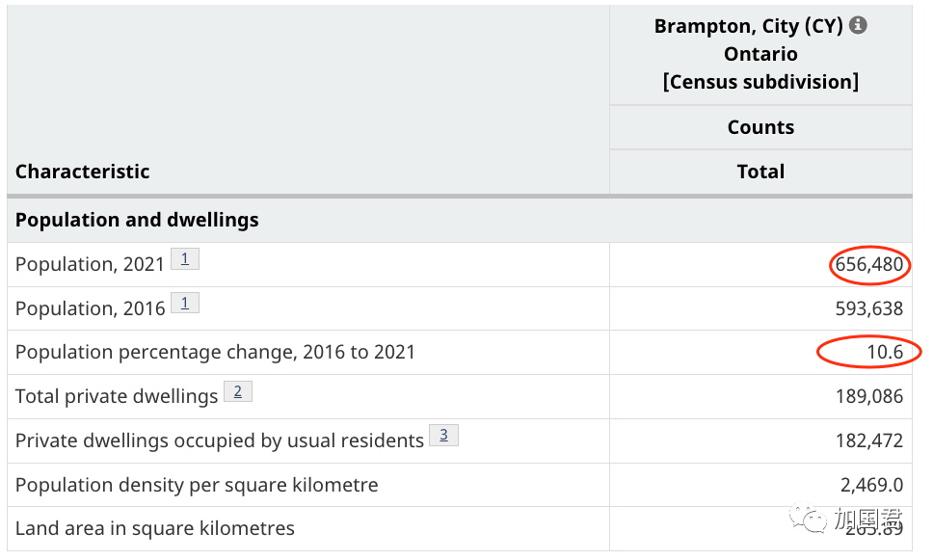Open footnote 1 next to Population, 2016
This screenshot has height=560, width=933.
pyautogui.click(x=185, y=303)
